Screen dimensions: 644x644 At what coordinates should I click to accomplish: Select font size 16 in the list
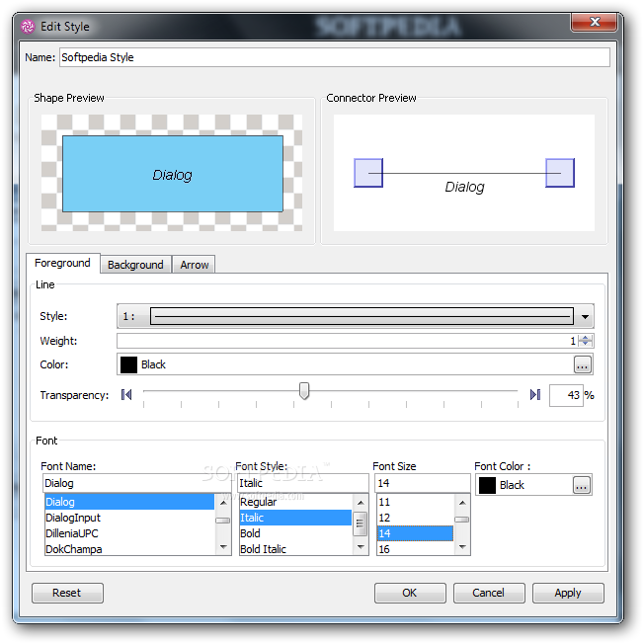[415, 549]
